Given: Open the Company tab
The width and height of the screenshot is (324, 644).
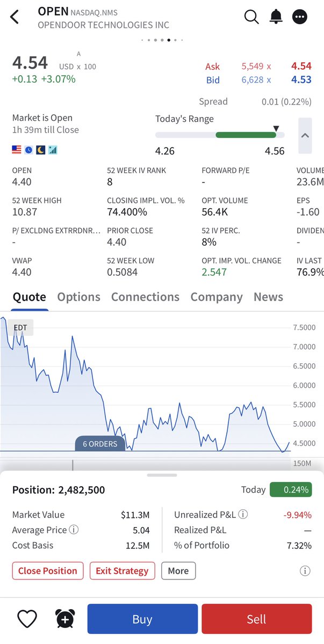Looking at the screenshot, I should tap(217, 297).
